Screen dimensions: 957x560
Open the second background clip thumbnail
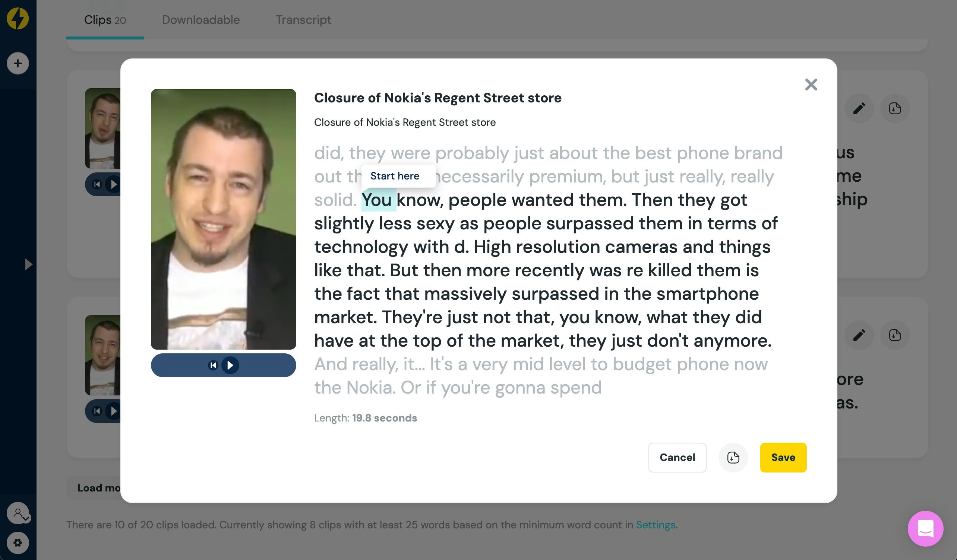pos(102,355)
